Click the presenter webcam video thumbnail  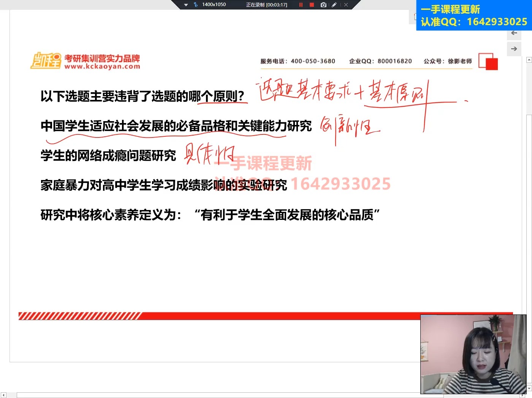click(x=473, y=354)
